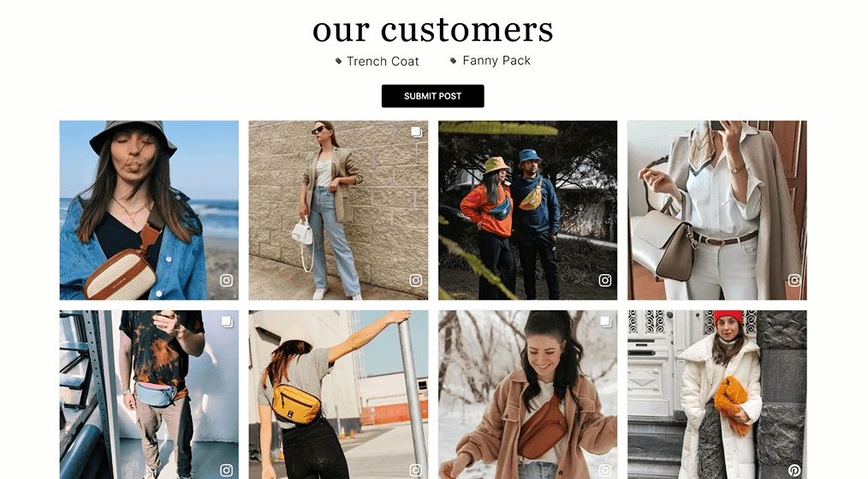Click Instagram icon on yellow fanny pack photo
This screenshot has height=479, width=868.
tap(416, 470)
